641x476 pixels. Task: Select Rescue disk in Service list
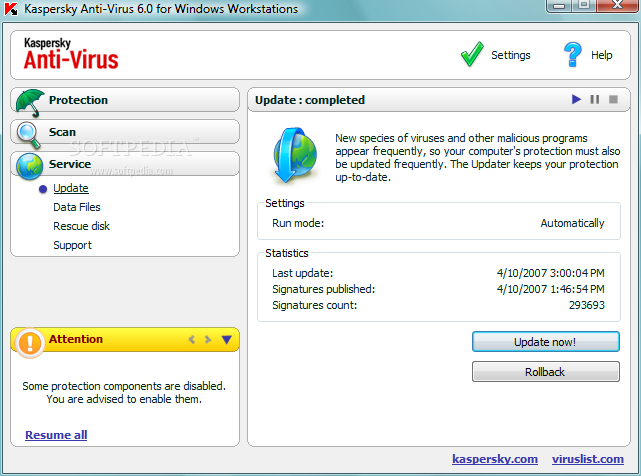click(81, 226)
